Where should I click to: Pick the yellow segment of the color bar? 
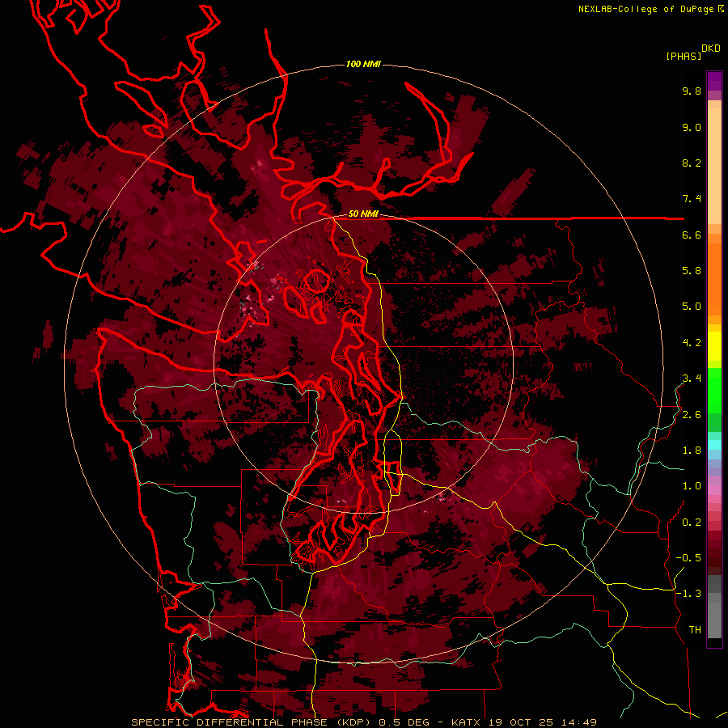point(714,346)
